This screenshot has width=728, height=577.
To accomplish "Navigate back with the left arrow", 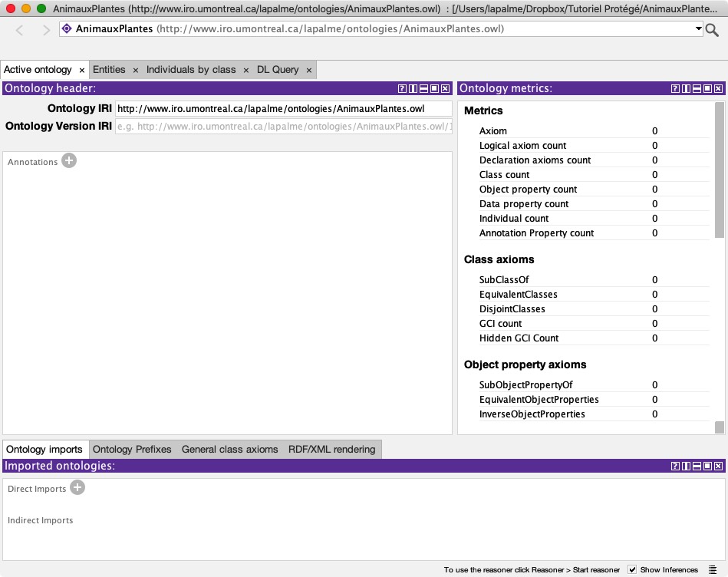I will (20, 30).
